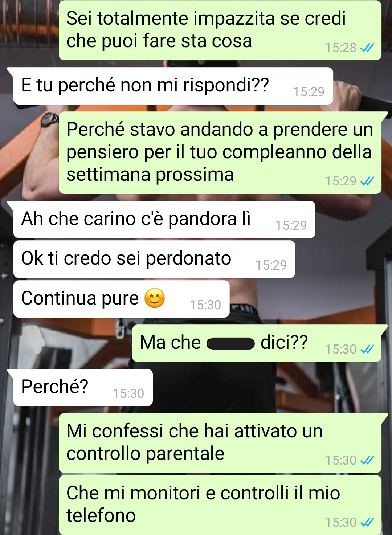Tap the 15:29 timestamp on 'perdonato' message
392x535 pixels.
[x=271, y=265]
